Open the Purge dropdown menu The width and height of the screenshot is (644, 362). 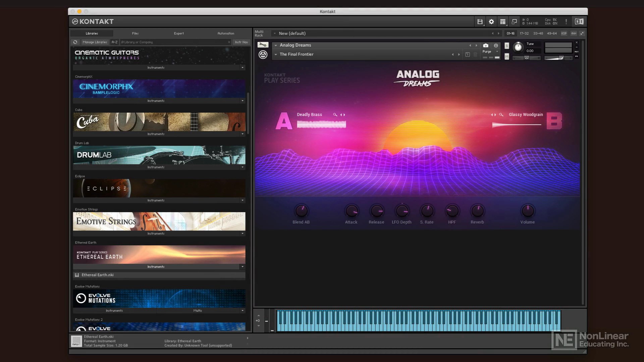click(490, 52)
